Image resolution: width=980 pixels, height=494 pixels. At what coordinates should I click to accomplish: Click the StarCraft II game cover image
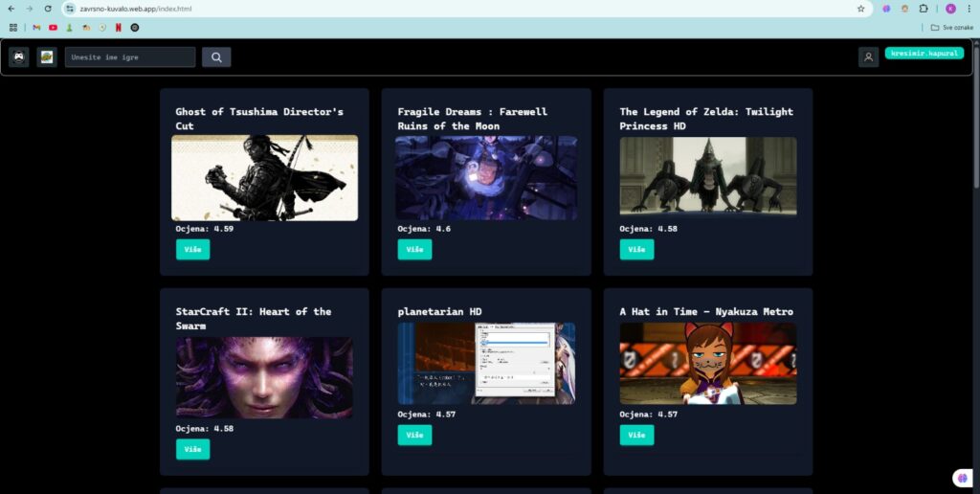point(264,378)
